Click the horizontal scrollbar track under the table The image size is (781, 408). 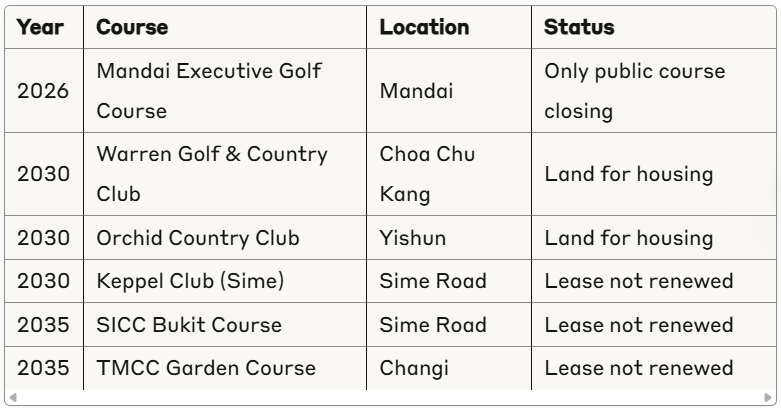[390, 397]
